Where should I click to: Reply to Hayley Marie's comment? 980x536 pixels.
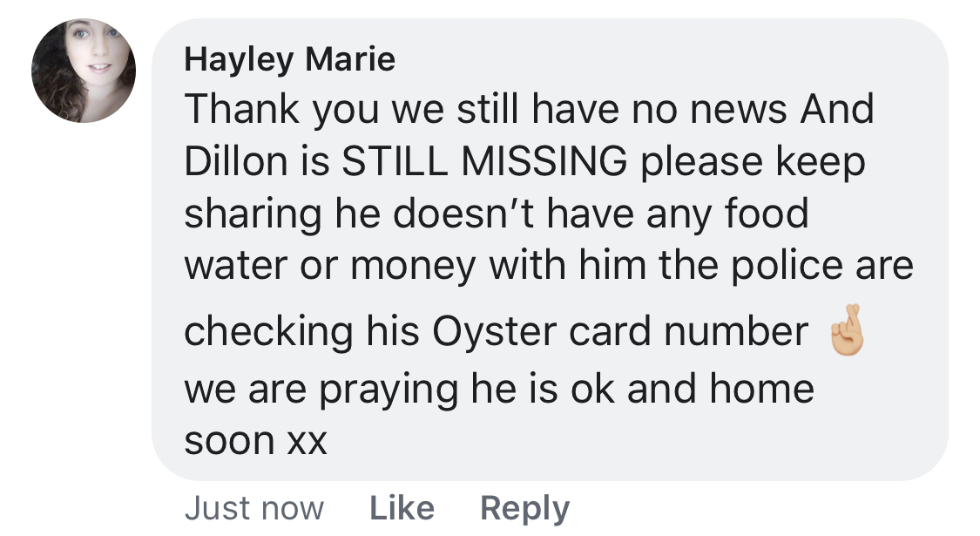coord(524,508)
